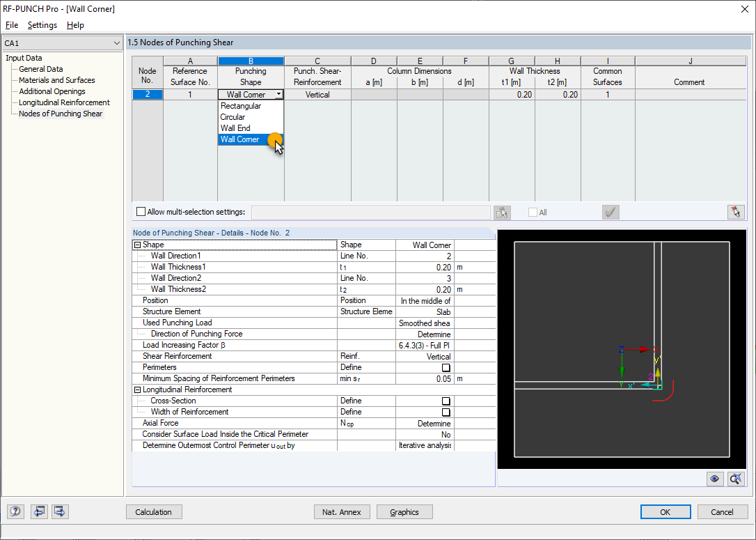This screenshot has height=540, width=756.
Task: Start the Calculation
Action: tap(154, 511)
